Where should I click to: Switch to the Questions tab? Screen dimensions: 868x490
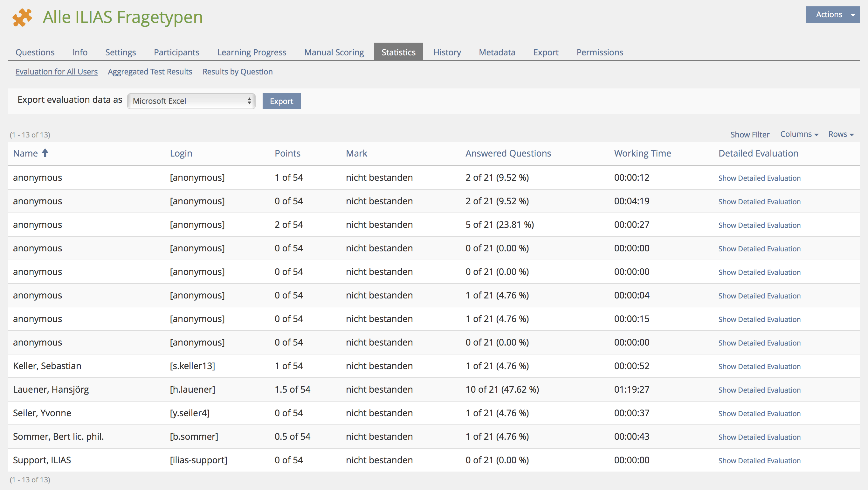[x=35, y=52]
